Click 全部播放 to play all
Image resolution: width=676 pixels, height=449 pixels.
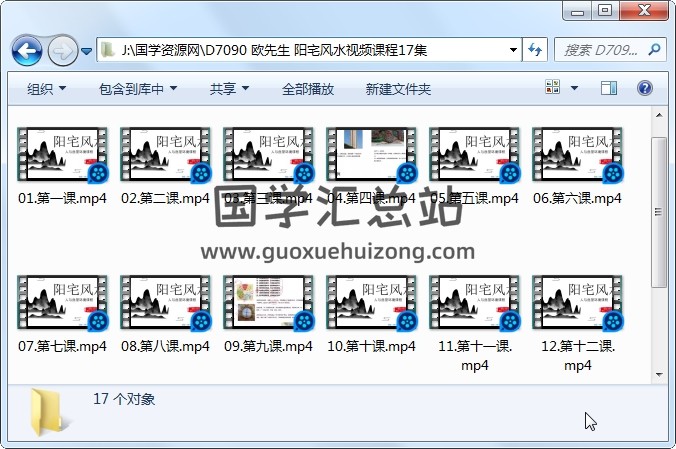click(x=308, y=89)
